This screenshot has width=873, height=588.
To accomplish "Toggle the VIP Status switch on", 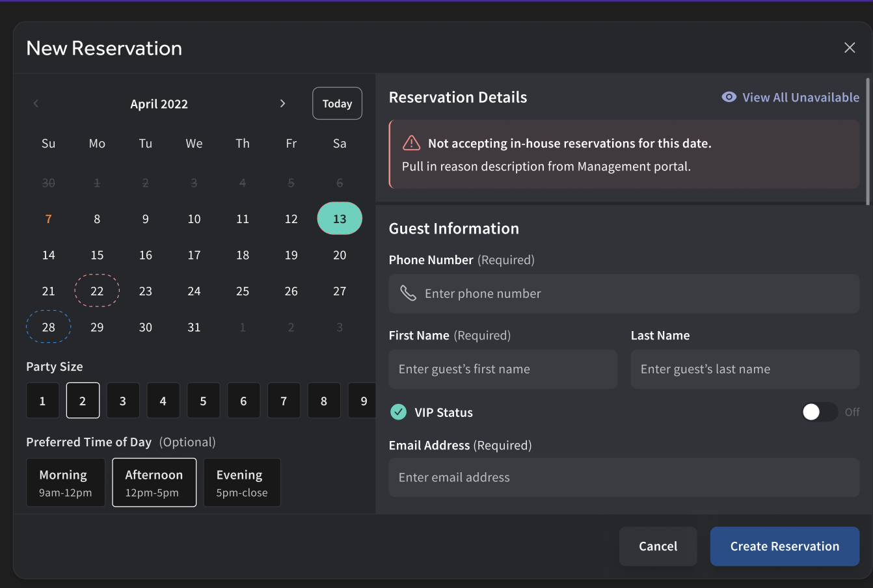I will tap(819, 412).
